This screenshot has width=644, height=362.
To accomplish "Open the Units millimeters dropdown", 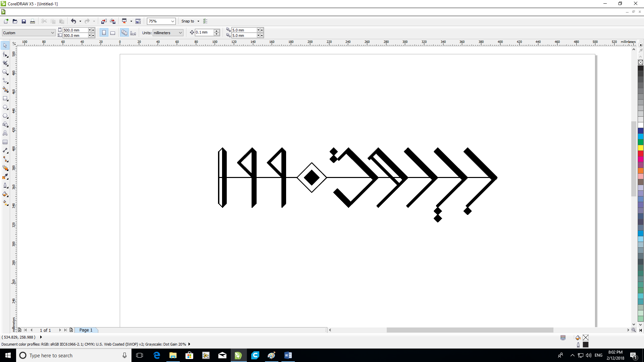I will (x=180, y=33).
